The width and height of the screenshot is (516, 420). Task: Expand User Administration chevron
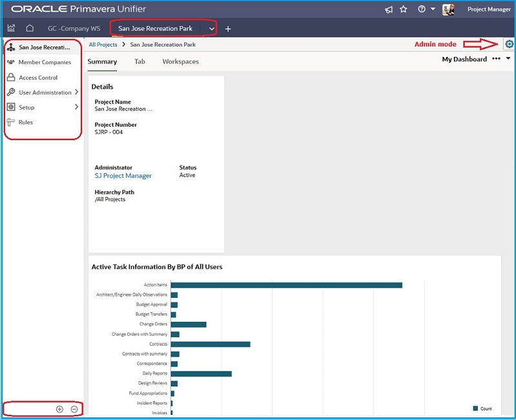tap(76, 92)
